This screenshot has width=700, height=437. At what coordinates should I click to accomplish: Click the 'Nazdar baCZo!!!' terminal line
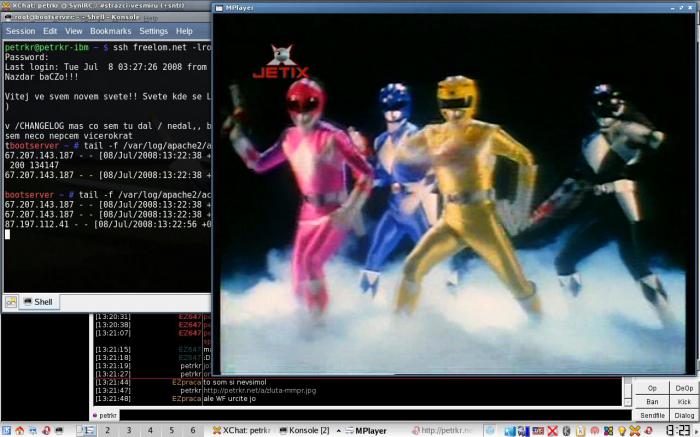tap(42, 77)
